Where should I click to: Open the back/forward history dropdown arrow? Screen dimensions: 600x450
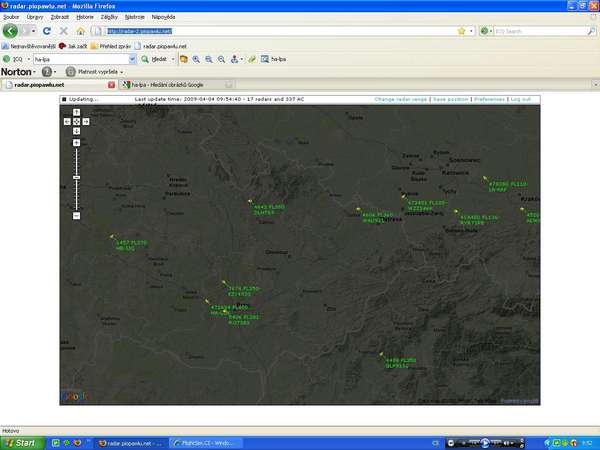pos(34,31)
